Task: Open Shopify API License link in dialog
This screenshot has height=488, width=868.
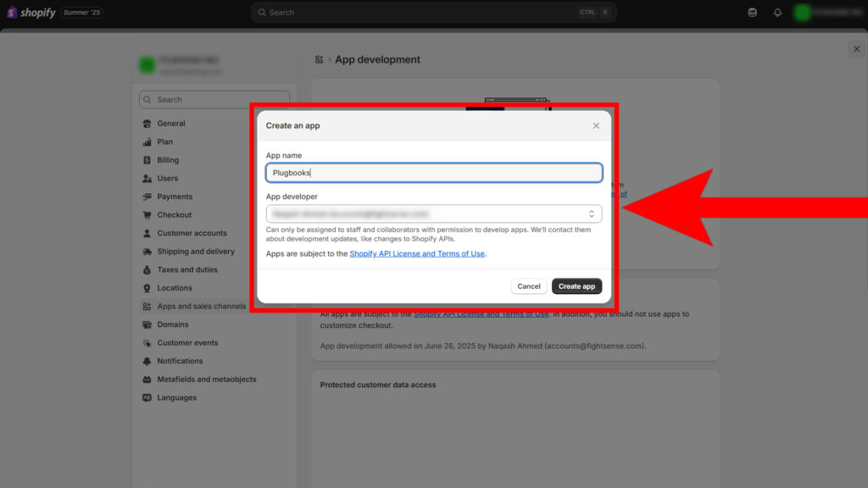Action: [x=417, y=253]
